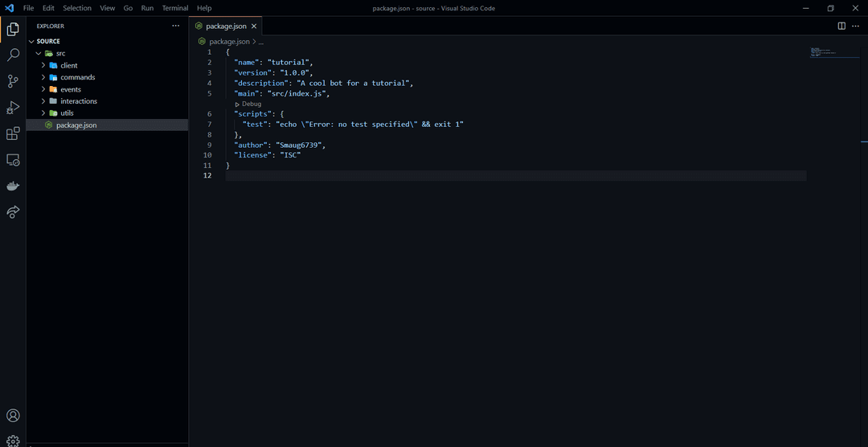Open the Explorer view in activity bar

(x=13, y=30)
